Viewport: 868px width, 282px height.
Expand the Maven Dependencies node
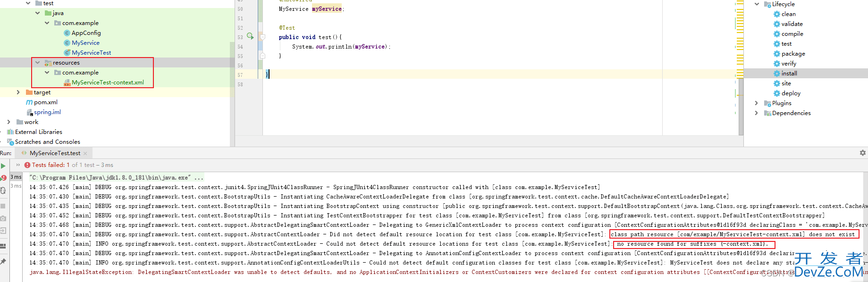(757, 113)
